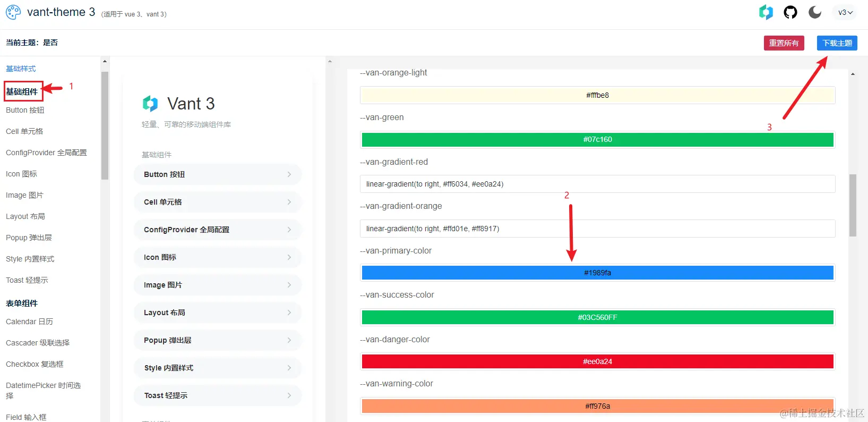
Task: Select Style 内置样式 in the left sidebar
Action: [x=30, y=259]
